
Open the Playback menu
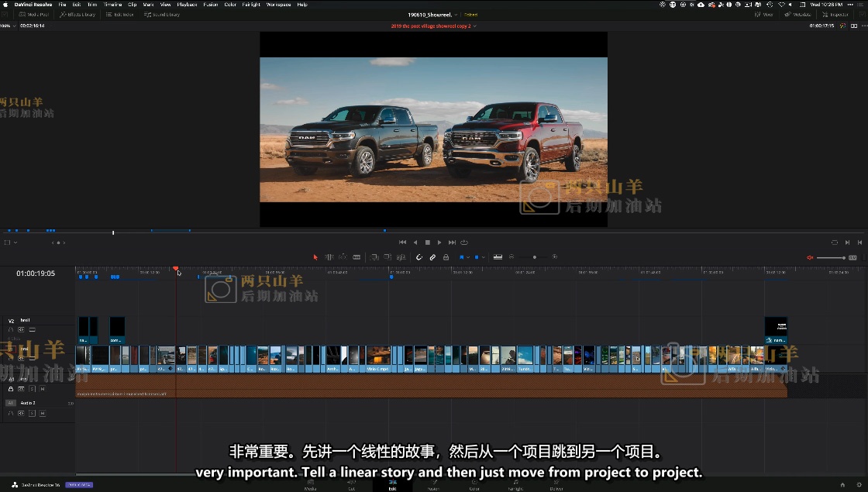(x=187, y=5)
